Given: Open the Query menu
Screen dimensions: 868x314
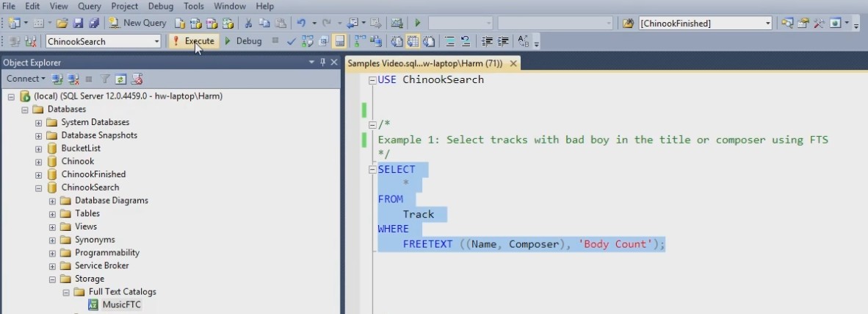Looking at the screenshot, I should point(90,6).
